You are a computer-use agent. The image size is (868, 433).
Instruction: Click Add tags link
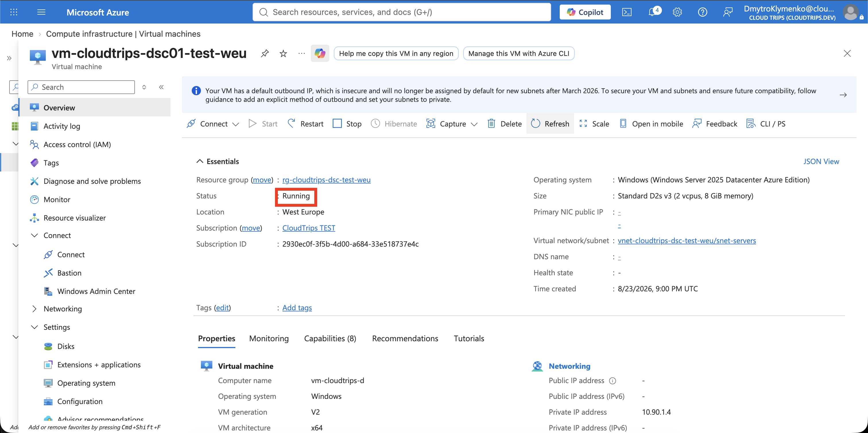(297, 307)
